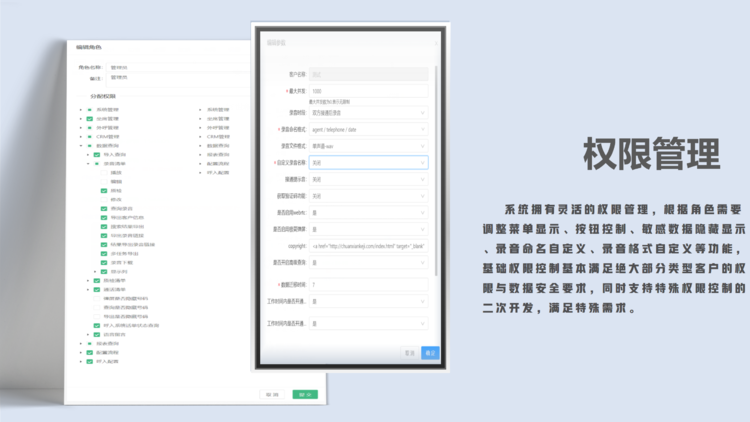Click the 最大并发 input field
Viewport: 750px width, 422px height.
pos(367,91)
